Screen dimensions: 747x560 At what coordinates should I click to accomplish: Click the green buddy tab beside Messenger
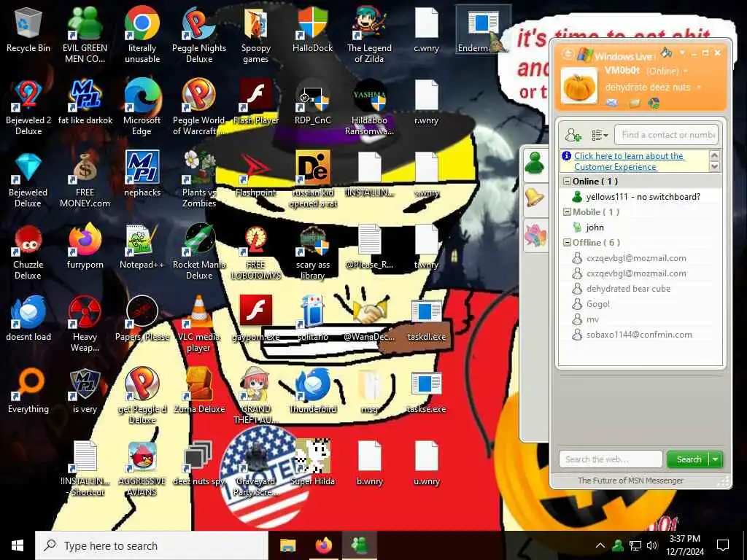[535, 163]
